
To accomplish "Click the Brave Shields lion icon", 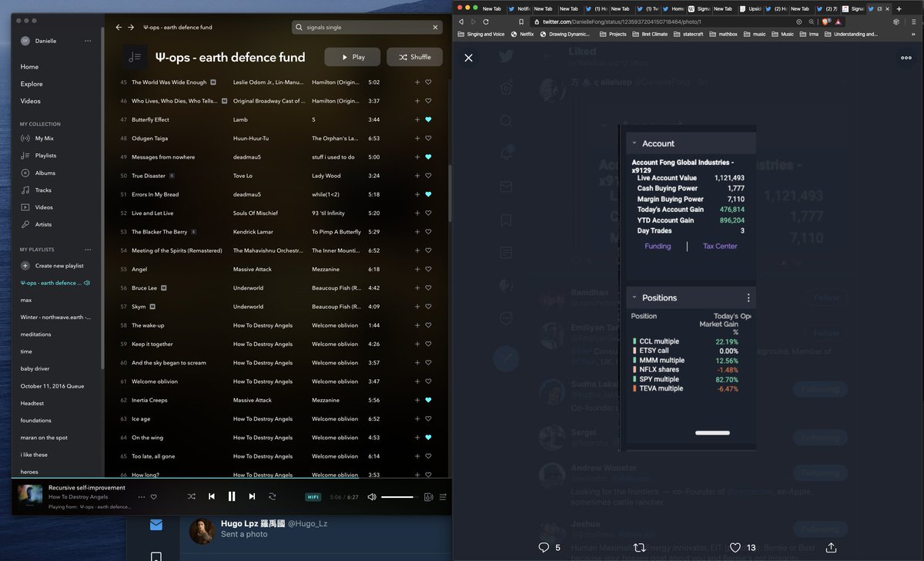I will 826,22.
